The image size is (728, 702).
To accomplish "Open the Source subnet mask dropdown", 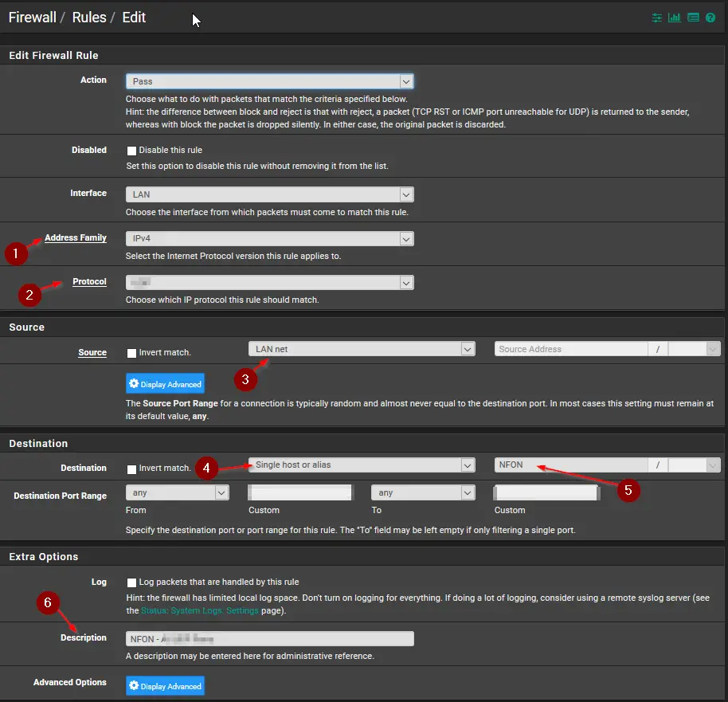I will tap(694, 349).
